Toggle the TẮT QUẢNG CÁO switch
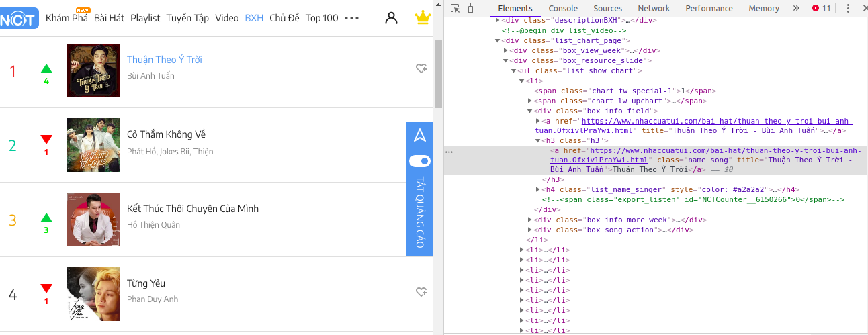868x335 pixels. (420, 161)
